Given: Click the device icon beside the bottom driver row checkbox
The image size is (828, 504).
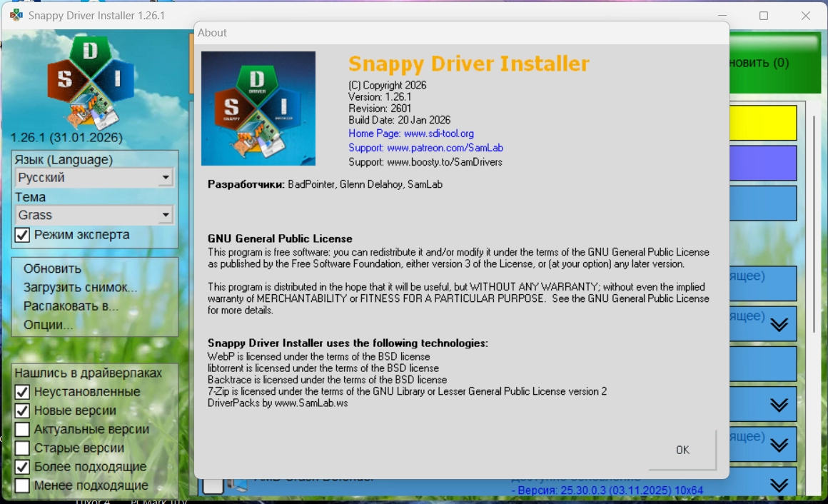Looking at the screenshot, I should [x=238, y=485].
